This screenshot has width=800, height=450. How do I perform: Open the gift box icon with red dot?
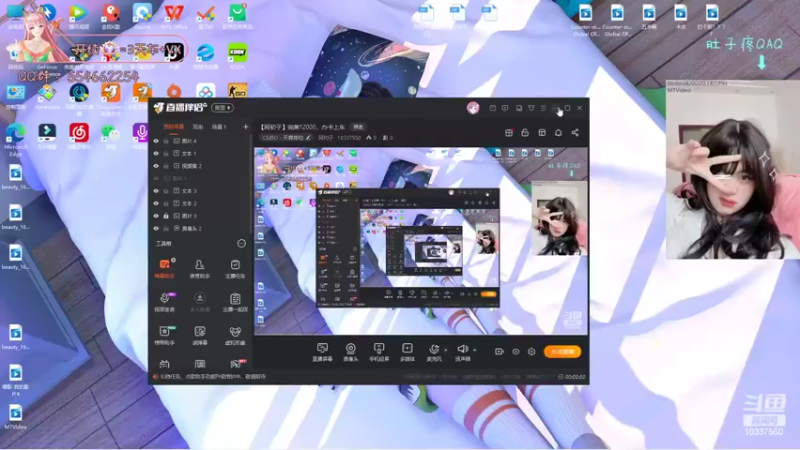[509, 133]
